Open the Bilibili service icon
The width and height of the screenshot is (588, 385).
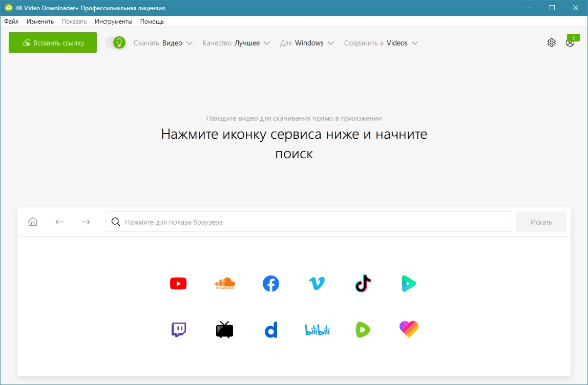317,330
